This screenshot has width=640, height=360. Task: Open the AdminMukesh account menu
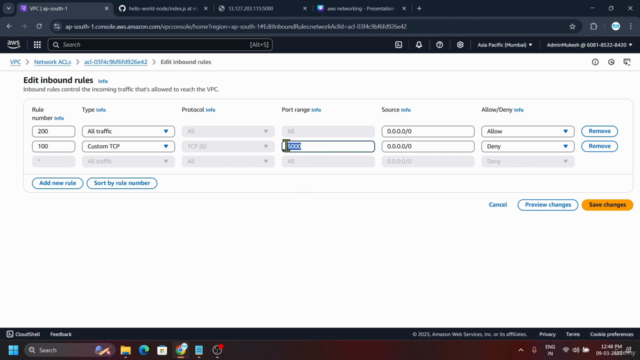[x=589, y=45]
